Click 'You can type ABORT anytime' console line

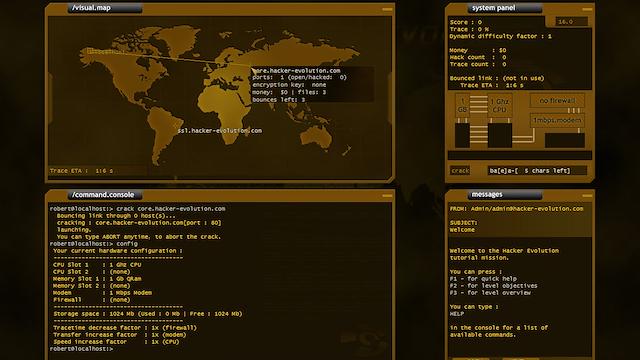coord(139,237)
